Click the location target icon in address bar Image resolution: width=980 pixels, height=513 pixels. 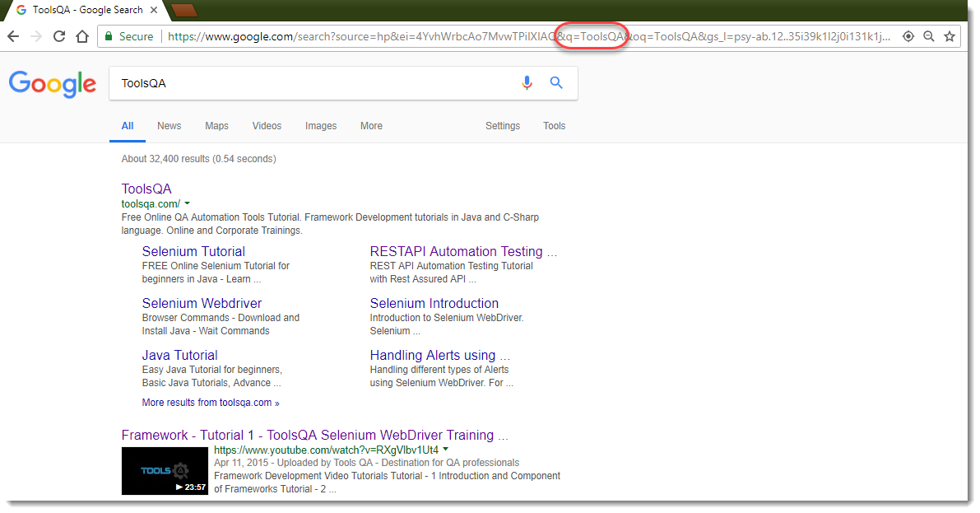click(908, 36)
